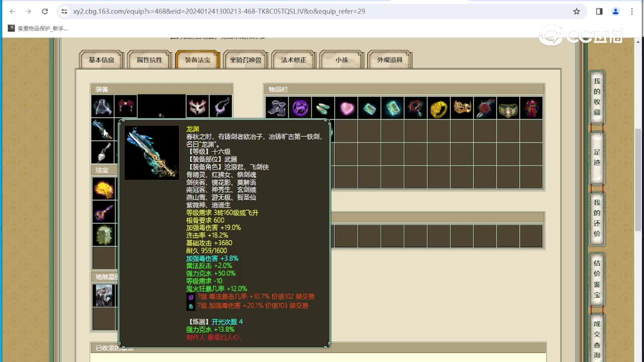Reload the current page
The width and height of the screenshot is (644, 362).
pyautogui.click(x=45, y=11)
